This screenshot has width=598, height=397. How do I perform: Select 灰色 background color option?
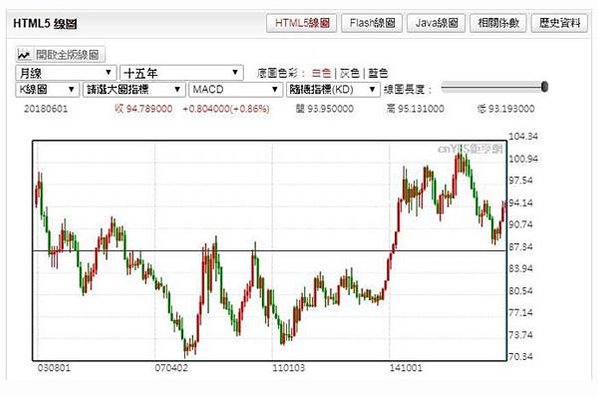point(349,73)
